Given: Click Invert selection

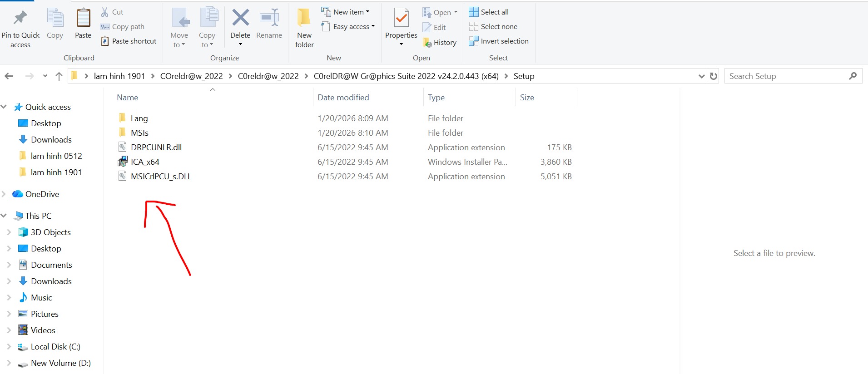Looking at the screenshot, I should click(x=499, y=41).
